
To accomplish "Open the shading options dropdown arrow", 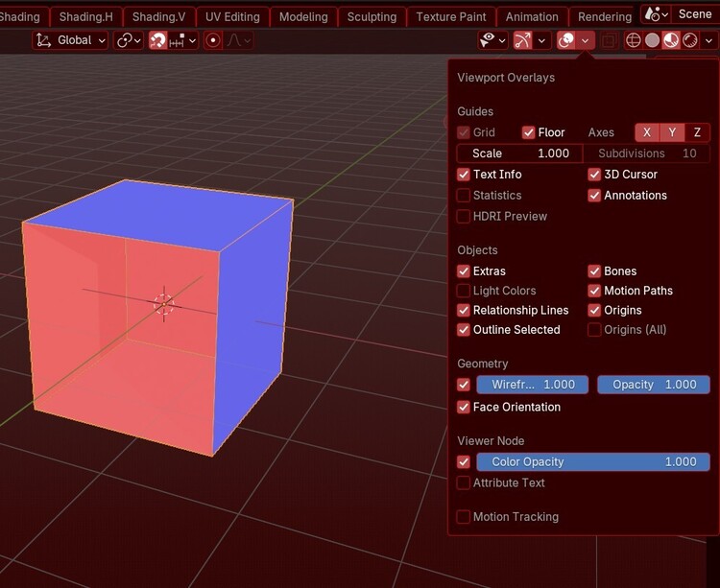I will (709, 40).
